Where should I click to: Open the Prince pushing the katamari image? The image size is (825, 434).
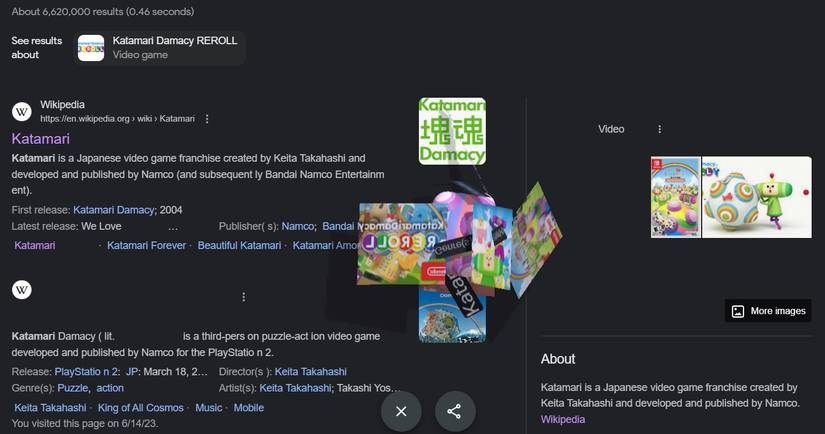(757, 197)
